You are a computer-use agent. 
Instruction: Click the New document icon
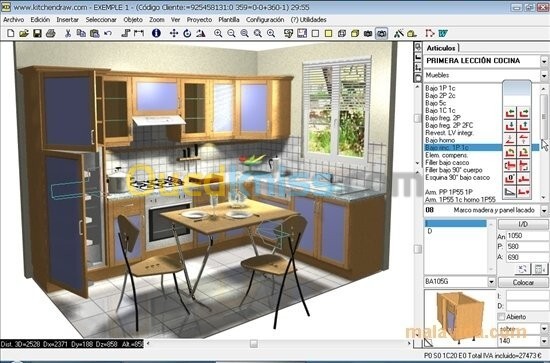tap(11, 33)
